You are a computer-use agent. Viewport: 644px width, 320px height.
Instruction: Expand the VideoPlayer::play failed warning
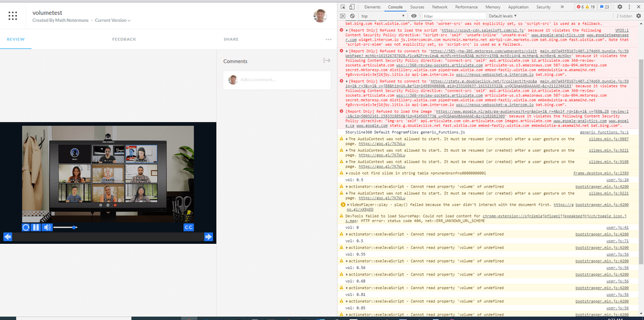(x=348, y=205)
